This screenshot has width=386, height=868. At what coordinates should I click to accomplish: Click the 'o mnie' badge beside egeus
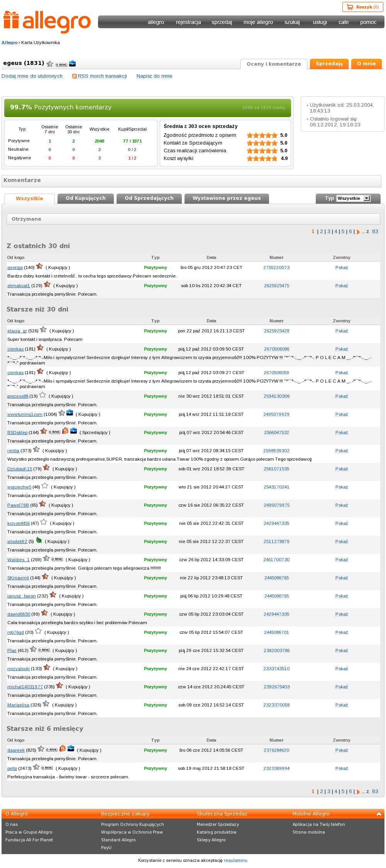click(61, 65)
